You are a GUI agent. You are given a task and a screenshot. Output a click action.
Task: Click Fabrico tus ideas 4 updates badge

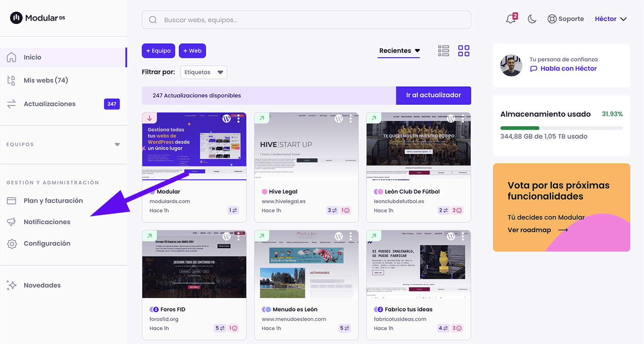coord(444,328)
